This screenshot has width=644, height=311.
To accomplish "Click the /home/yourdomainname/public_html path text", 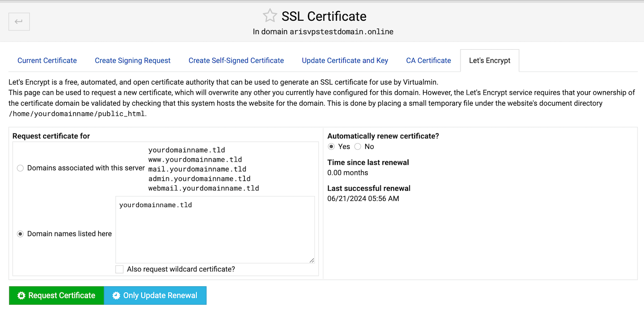I will coord(77,114).
